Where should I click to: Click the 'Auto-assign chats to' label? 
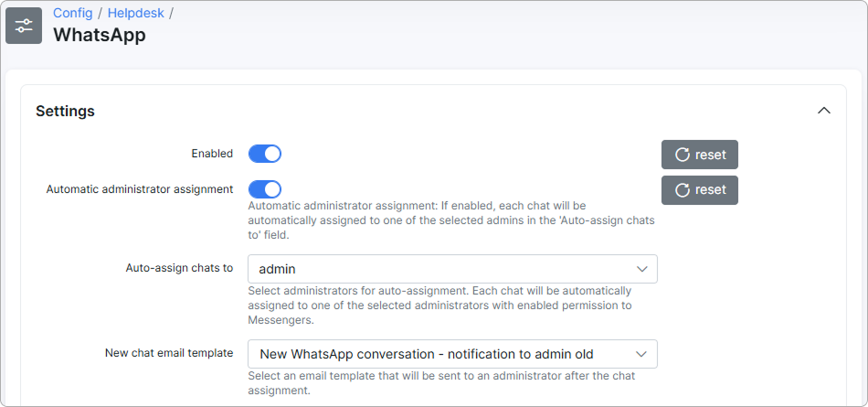(178, 268)
